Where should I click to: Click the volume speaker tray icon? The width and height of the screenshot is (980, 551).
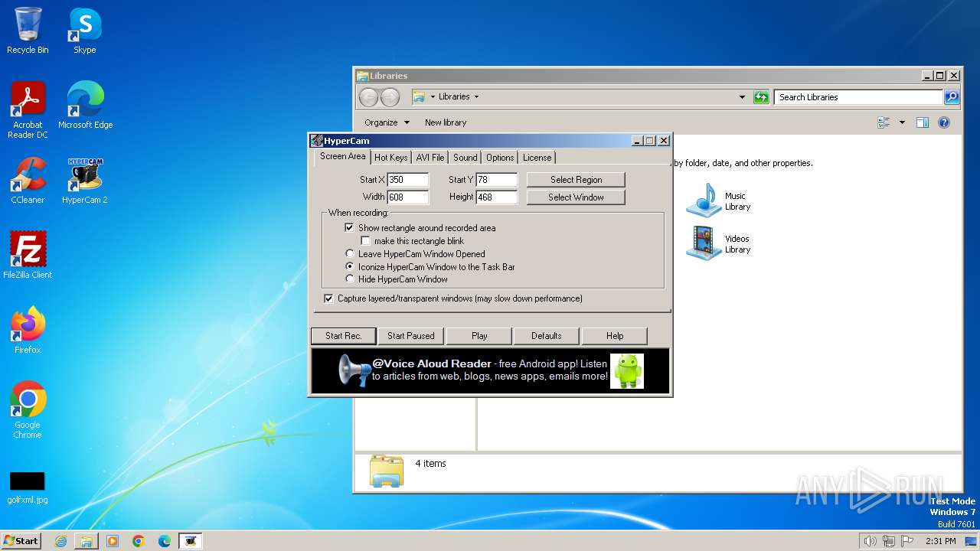[870, 541]
